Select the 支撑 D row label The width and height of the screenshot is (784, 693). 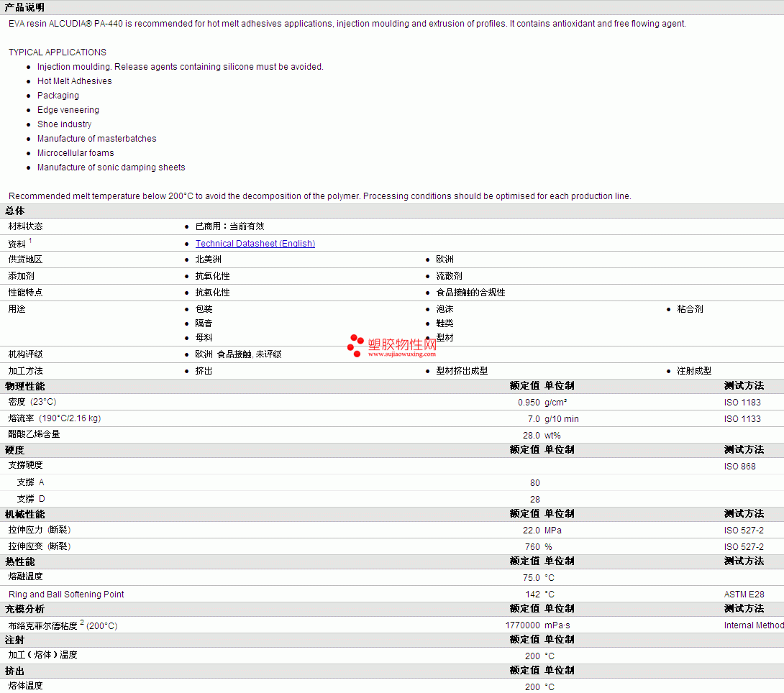tap(31, 499)
